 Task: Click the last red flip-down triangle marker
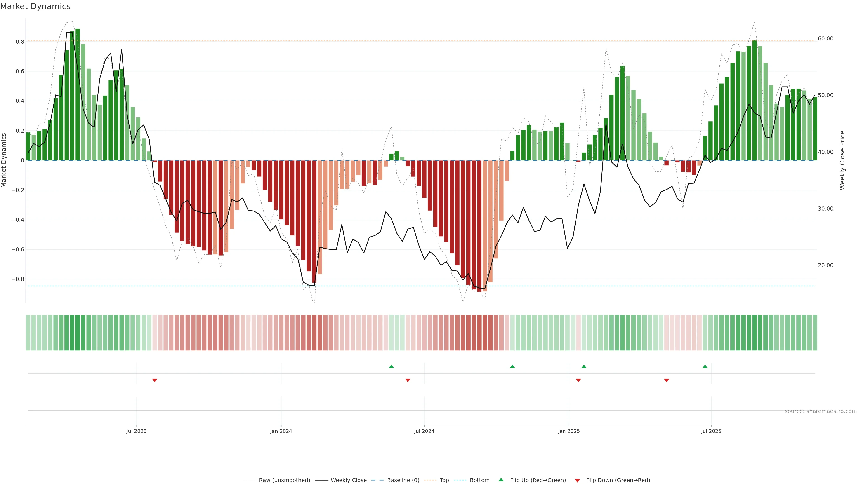point(667,380)
